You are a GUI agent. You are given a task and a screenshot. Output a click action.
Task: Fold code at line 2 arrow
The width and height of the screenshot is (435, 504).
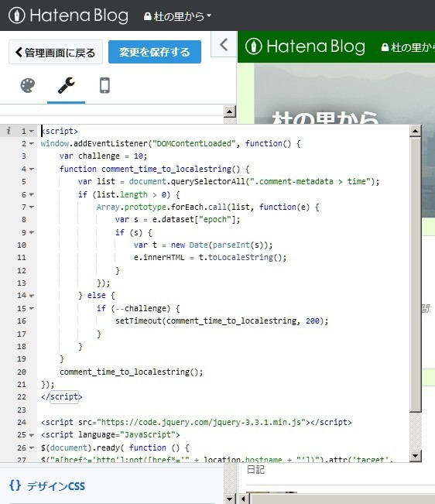(x=32, y=144)
